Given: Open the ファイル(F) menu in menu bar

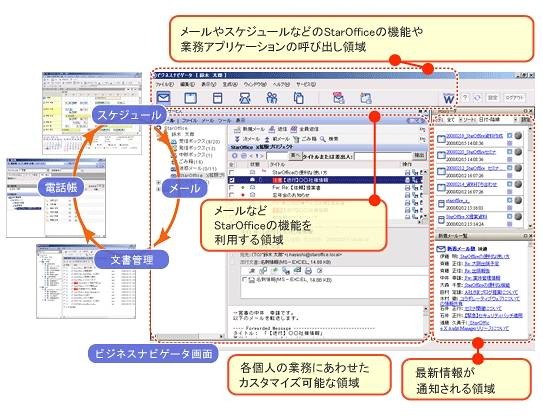Looking at the screenshot, I should [164, 84].
